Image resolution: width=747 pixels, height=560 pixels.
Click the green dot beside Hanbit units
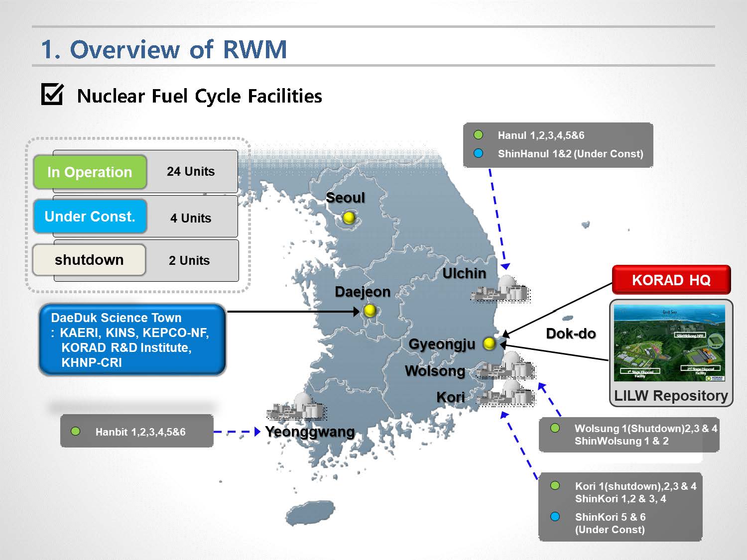(x=76, y=432)
